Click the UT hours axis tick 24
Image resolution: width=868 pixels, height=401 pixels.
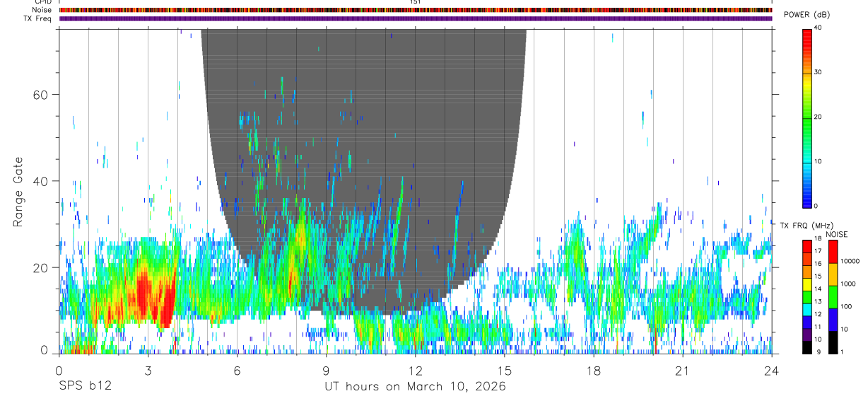772,371
